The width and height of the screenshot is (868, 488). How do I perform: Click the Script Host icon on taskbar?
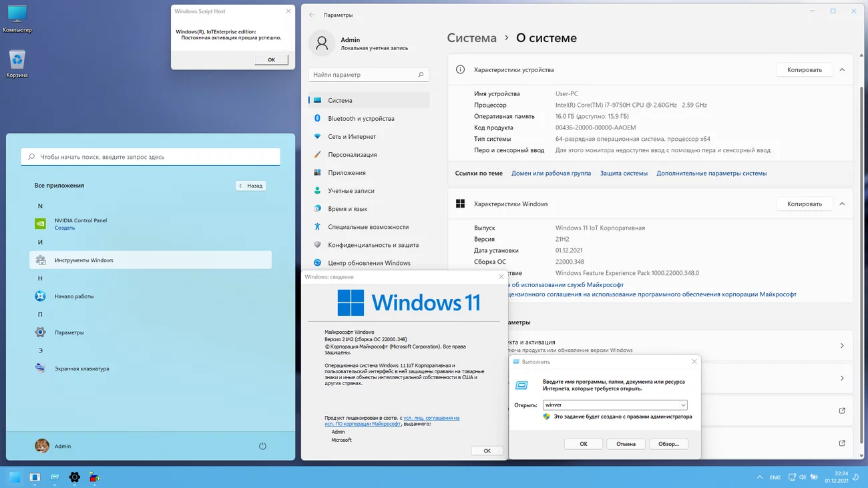(94, 477)
